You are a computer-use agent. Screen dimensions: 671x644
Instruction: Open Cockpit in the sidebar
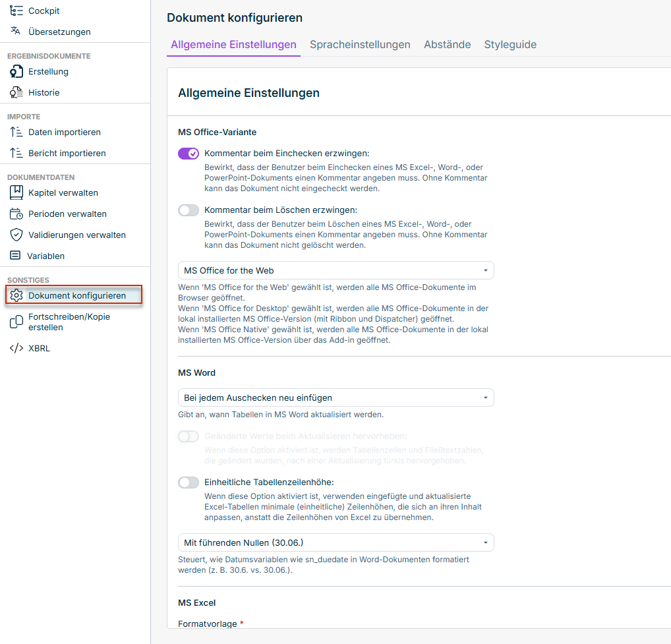pos(44,11)
